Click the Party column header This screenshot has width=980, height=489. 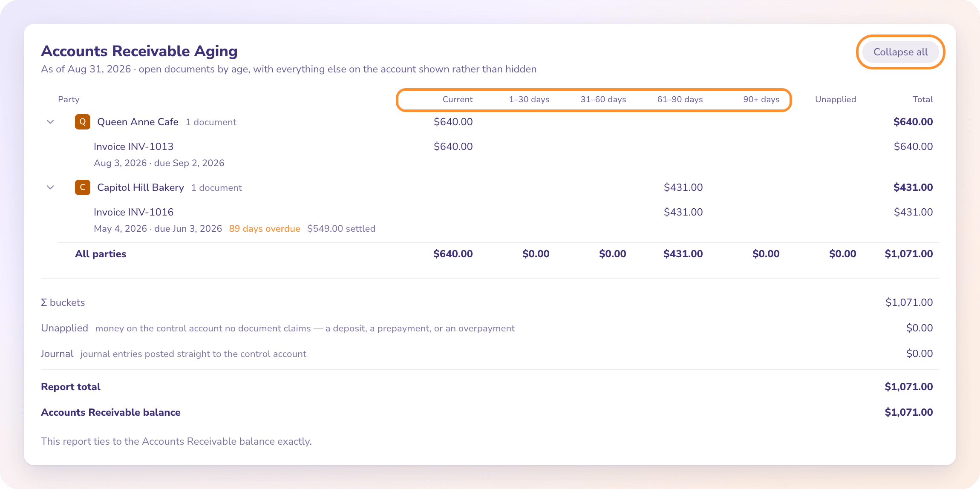point(69,99)
